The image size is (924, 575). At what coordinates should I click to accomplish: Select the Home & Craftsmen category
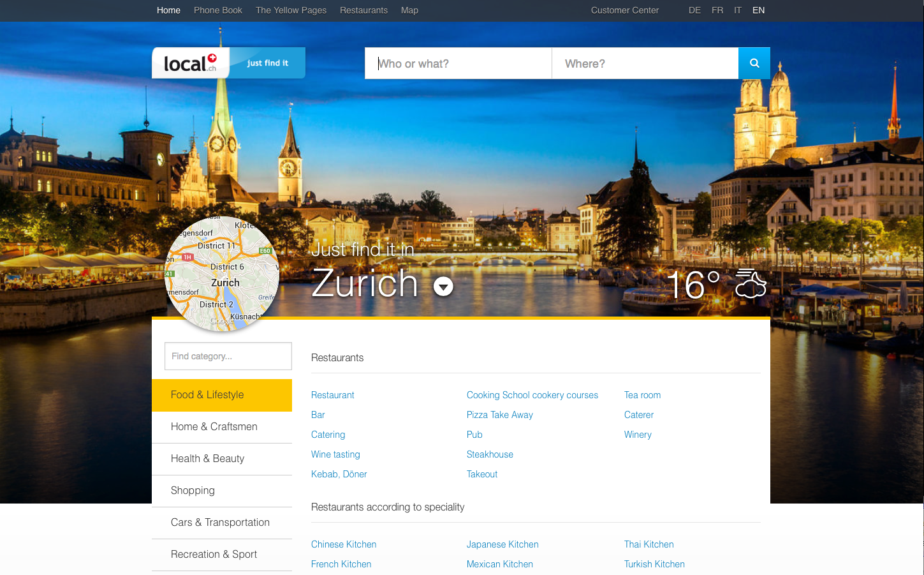click(x=214, y=426)
